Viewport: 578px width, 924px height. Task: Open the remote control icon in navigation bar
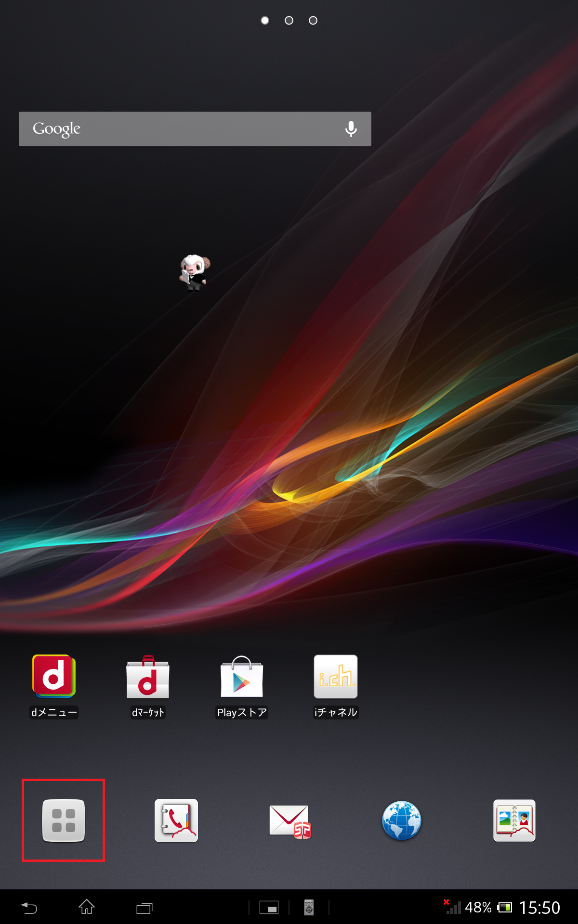tap(309, 908)
